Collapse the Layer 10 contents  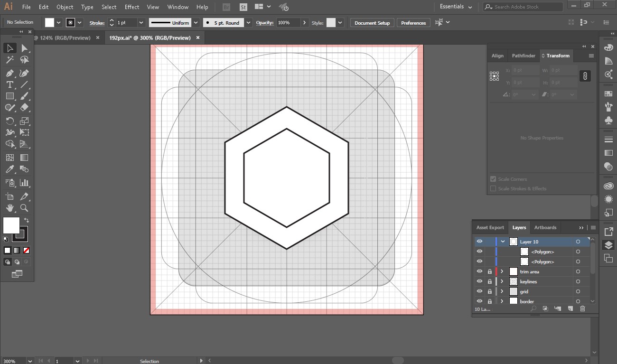(503, 242)
